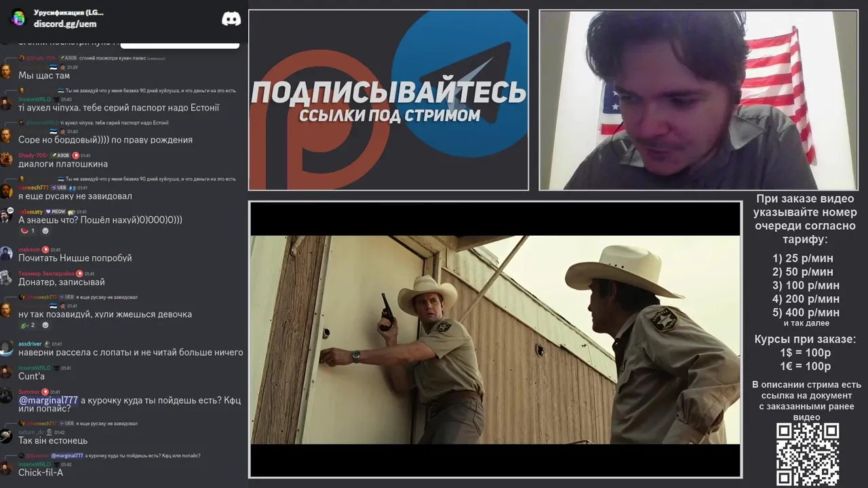
Task: Click the red badge after Тихомир Землеройка's name
Action: (79, 274)
